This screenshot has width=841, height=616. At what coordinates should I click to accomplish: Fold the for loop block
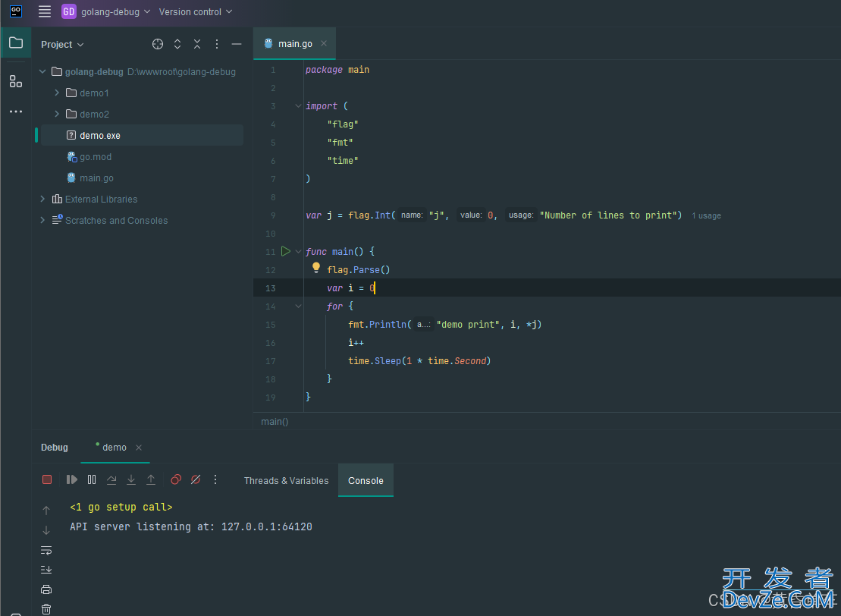pyautogui.click(x=298, y=306)
